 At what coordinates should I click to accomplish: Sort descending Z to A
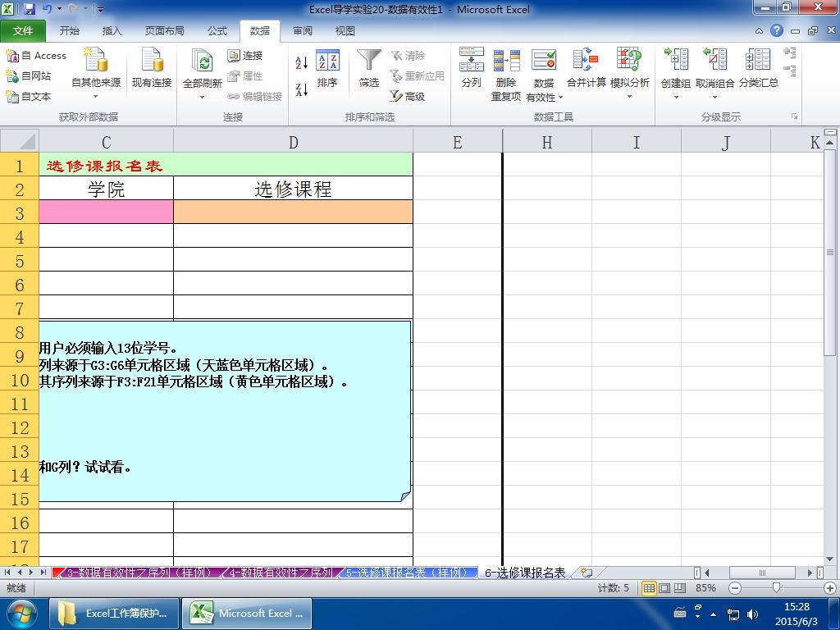point(302,89)
